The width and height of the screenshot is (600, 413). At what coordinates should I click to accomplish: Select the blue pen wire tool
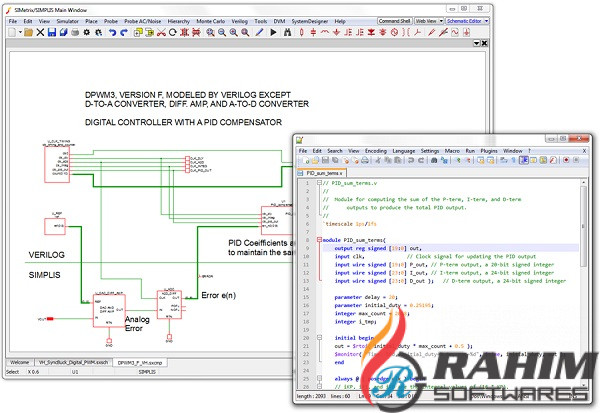259,33
